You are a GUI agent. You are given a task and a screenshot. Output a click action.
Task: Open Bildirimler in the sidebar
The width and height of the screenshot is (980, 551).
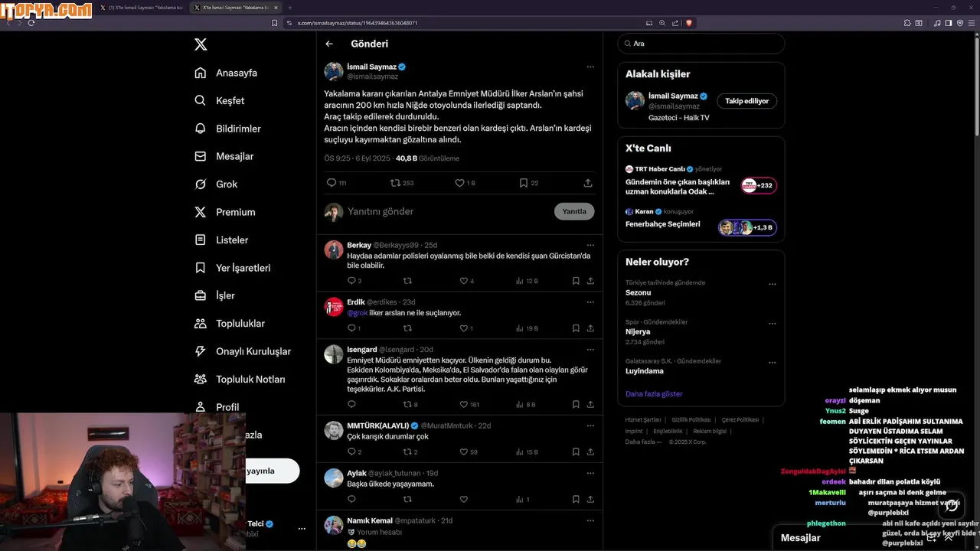(x=228, y=129)
